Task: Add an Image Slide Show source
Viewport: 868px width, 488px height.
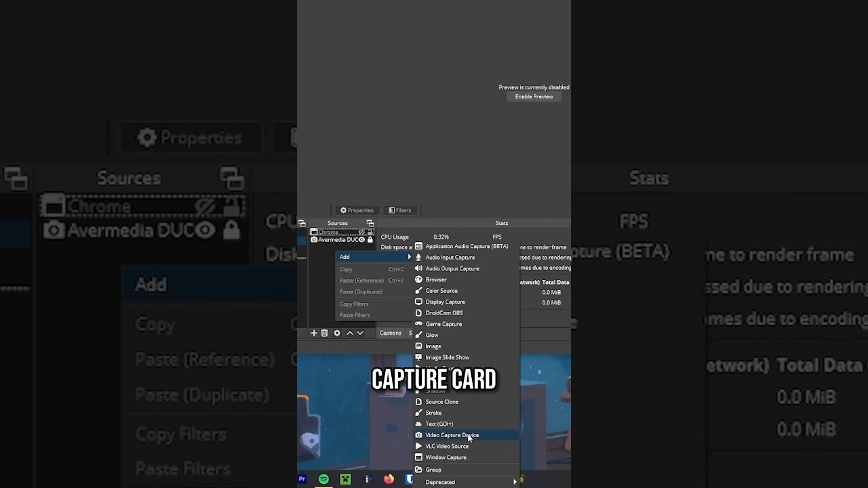Action: coord(467,357)
